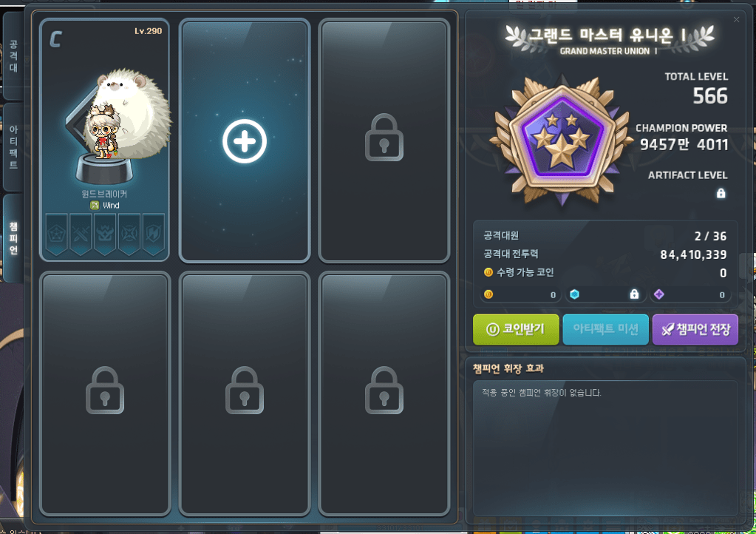Click the last shield insignia banner
Viewport: 756px width, 534px height.
pos(153,234)
